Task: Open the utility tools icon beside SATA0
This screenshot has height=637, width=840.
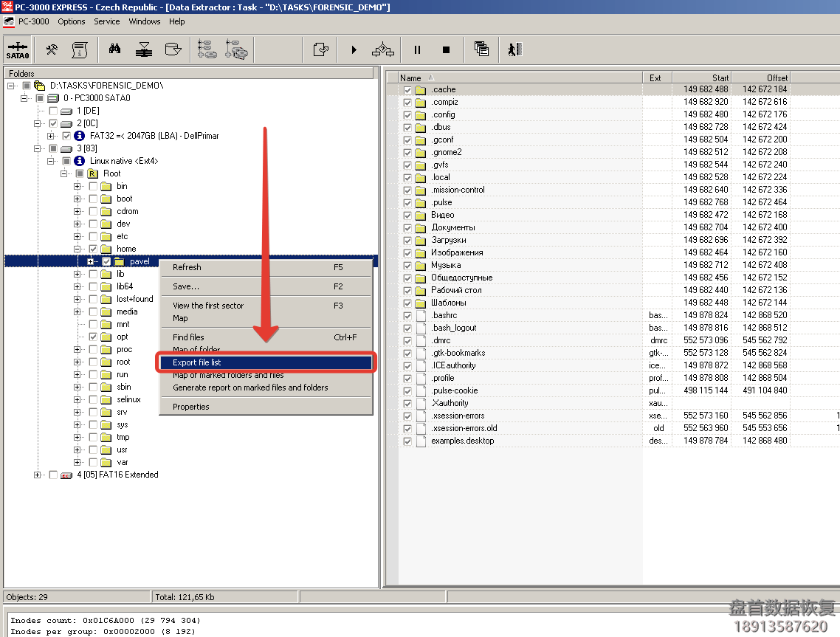Action: coord(52,49)
